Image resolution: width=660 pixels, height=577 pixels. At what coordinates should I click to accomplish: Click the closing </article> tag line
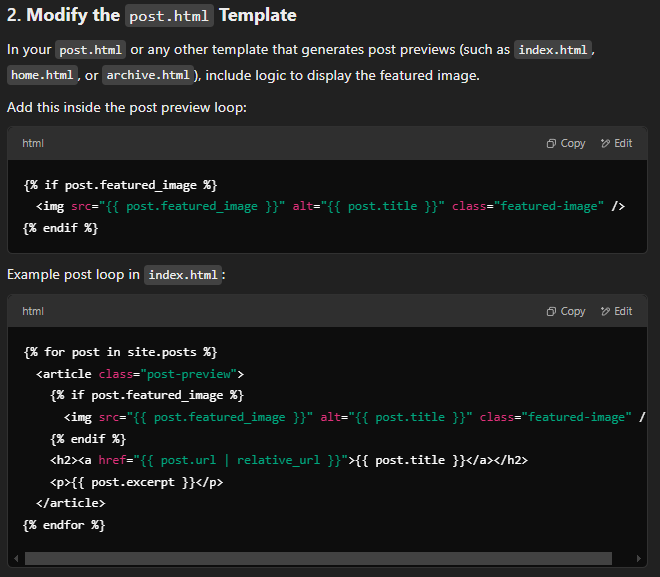pos(70,503)
